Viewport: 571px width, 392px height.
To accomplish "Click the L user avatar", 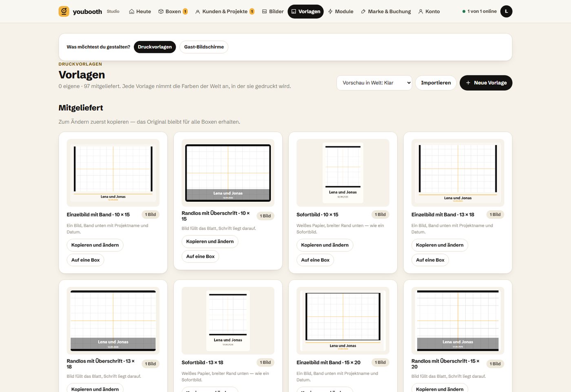I will 506,11.
